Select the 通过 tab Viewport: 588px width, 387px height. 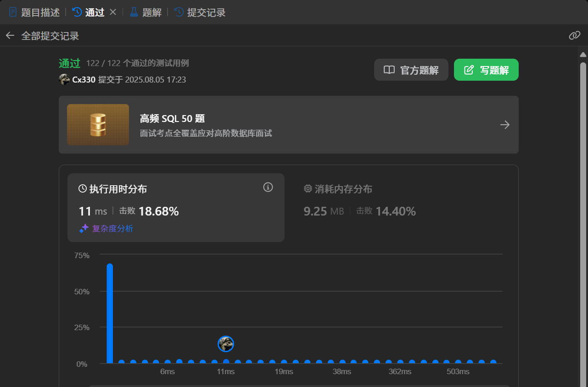[x=89, y=12]
